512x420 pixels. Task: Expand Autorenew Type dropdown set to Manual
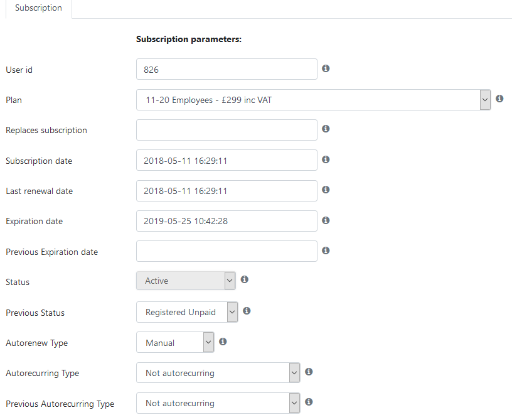pyautogui.click(x=175, y=342)
